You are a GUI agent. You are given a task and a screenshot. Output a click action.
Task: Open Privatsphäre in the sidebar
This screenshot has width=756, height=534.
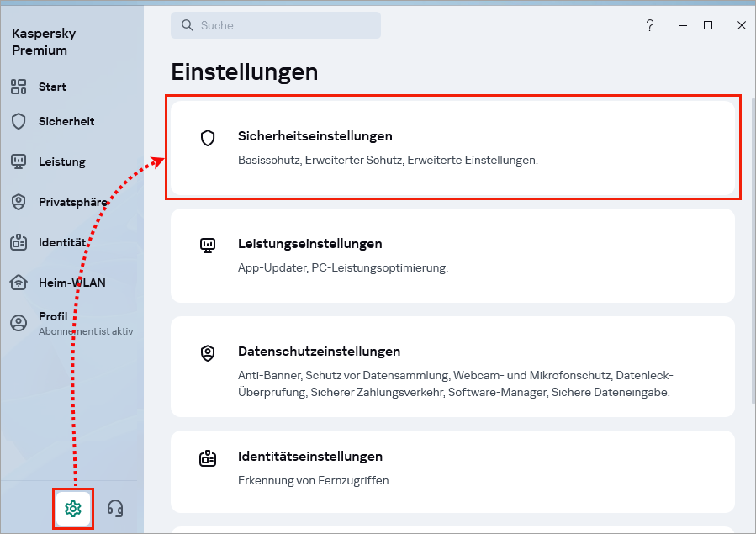[x=72, y=202]
